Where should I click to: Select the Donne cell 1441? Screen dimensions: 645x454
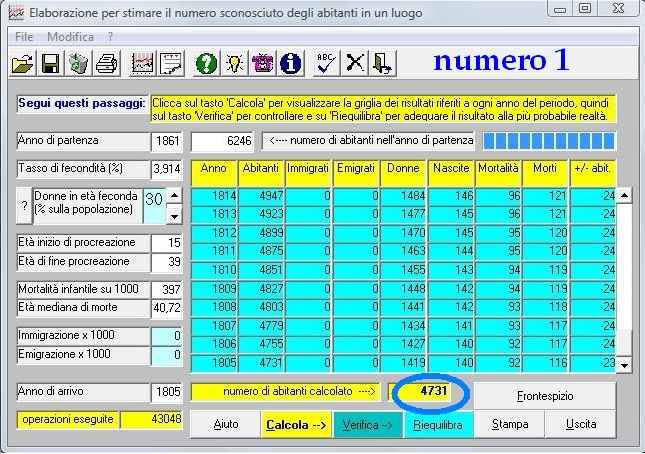click(404, 307)
